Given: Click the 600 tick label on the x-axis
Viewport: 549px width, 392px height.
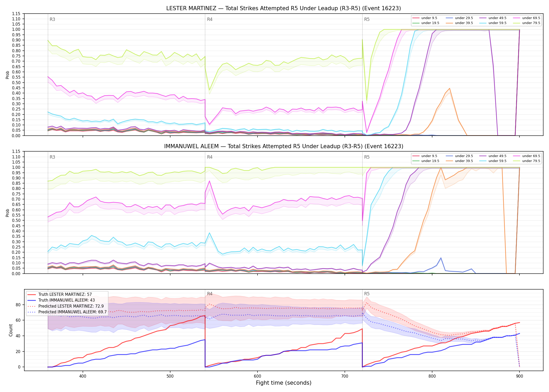Looking at the screenshot, I should pyautogui.click(x=258, y=376).
